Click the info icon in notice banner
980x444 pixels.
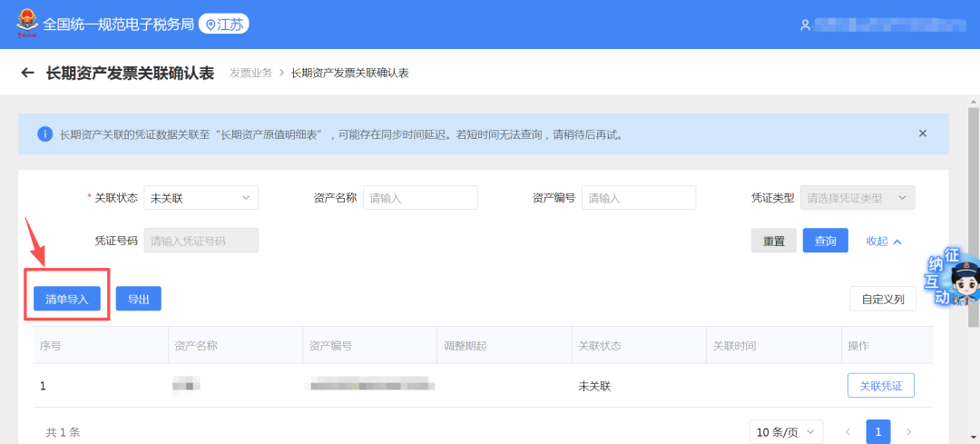(44, 134)
